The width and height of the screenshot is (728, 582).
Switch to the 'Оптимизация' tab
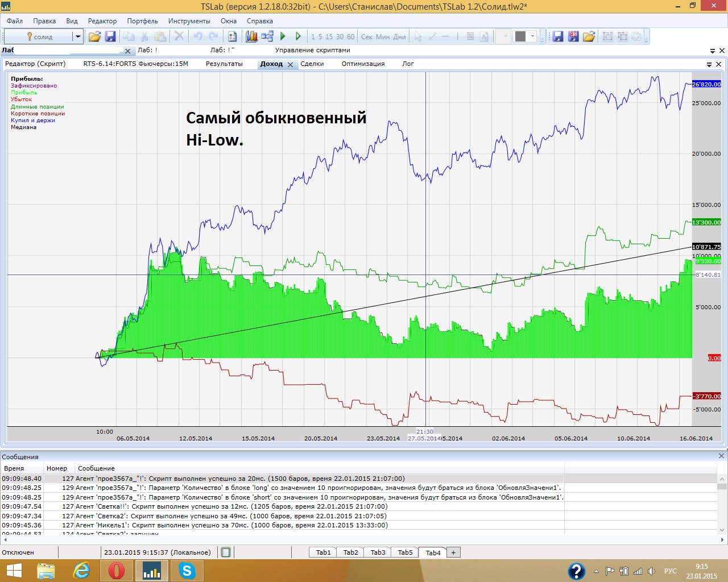click(363, 64)
